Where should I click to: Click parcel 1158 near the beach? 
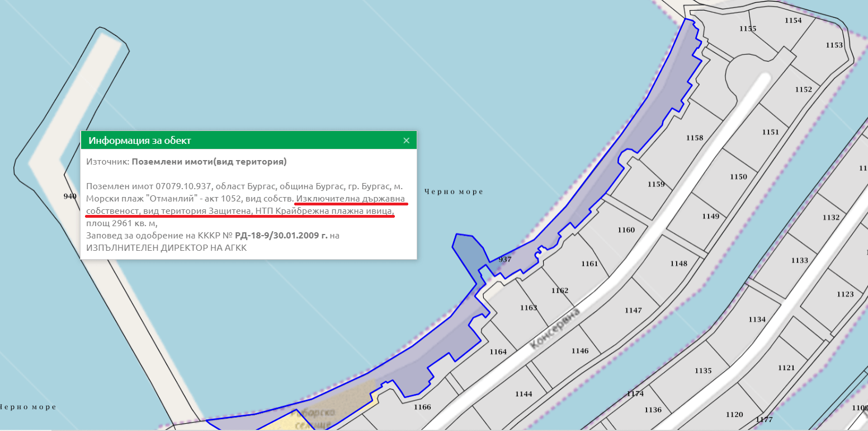tap(694, 138)
